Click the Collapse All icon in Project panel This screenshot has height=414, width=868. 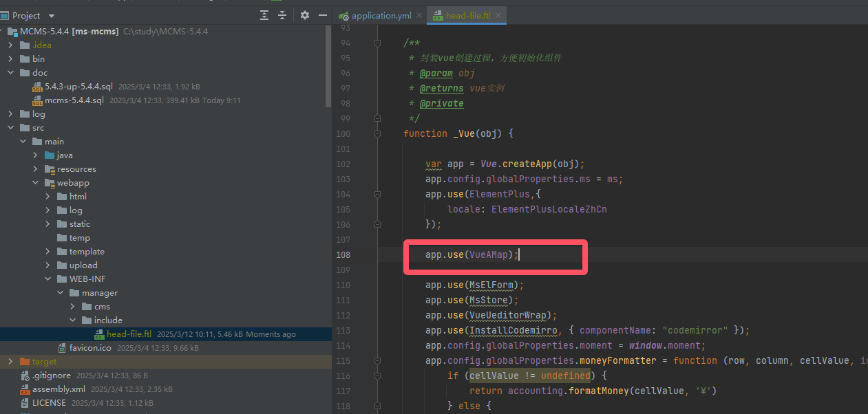coord(282,15)
